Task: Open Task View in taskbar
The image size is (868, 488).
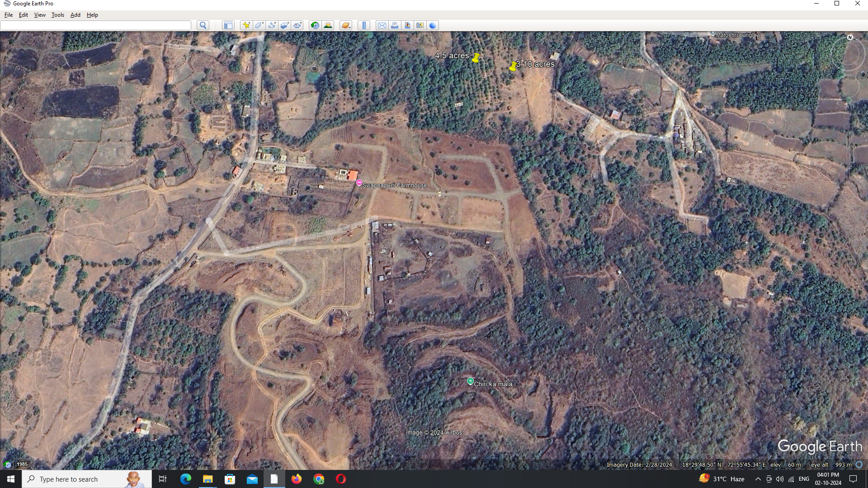Action: pos(163,479)
